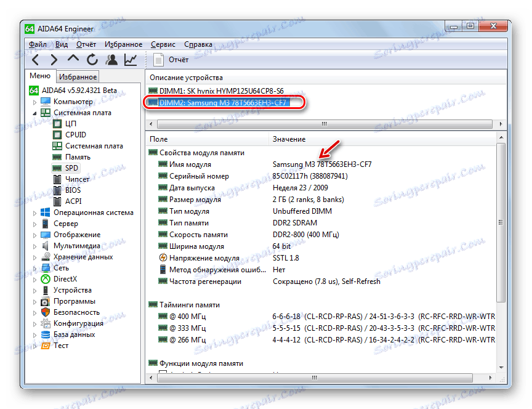Image resolution: width=532 pixels, height=409 pixels.
Task: Click the Тест icon in the tree
Action: click(x=46, y=346)
